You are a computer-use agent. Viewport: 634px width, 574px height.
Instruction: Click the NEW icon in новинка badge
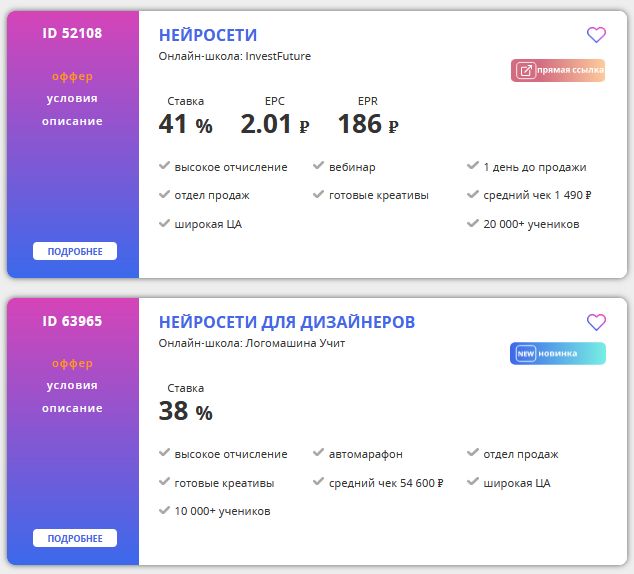[x=526, y=354]
